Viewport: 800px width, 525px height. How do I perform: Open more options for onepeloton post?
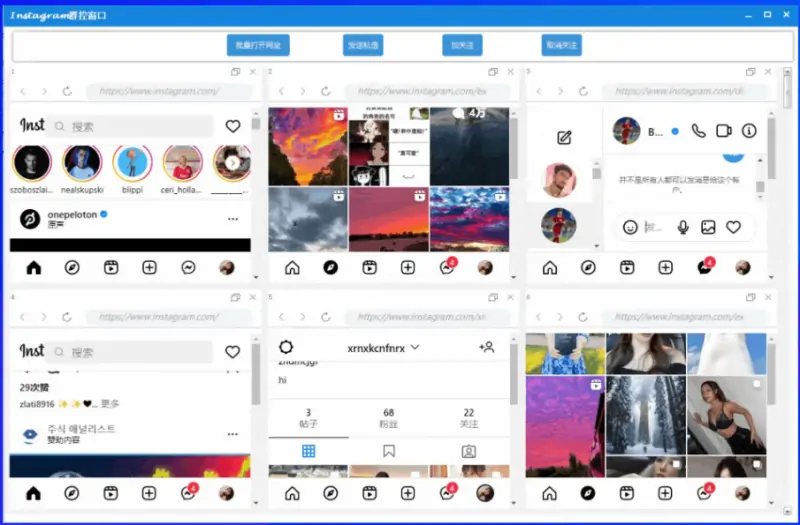pos(233,219)
